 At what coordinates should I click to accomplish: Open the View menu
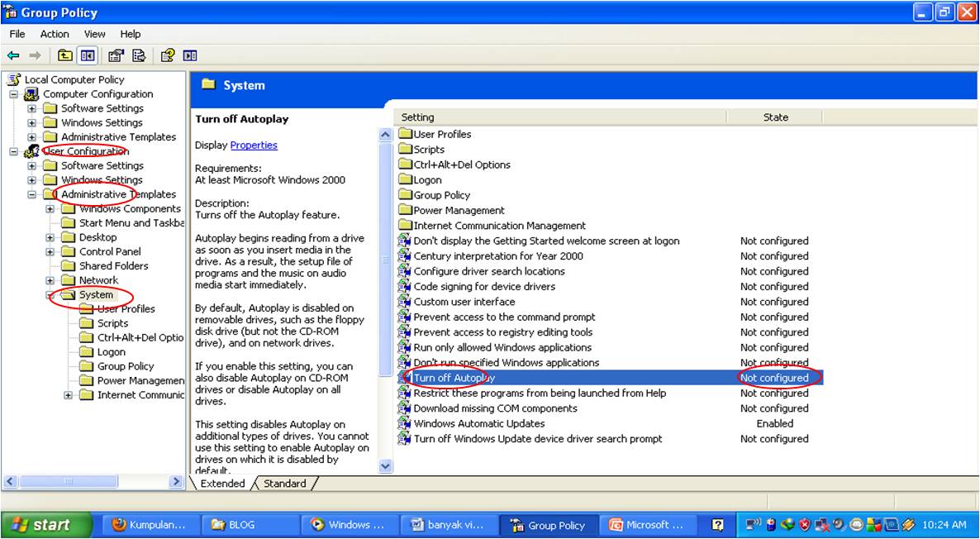pos(94,34)
